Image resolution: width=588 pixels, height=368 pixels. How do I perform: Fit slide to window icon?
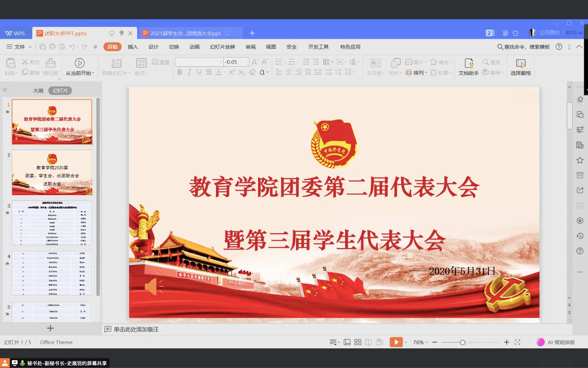click(517, 342)
